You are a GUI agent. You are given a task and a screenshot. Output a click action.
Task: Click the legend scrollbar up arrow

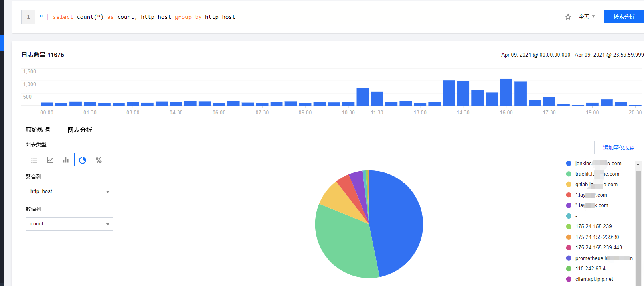pyautogui.click(x=638, y=164)
